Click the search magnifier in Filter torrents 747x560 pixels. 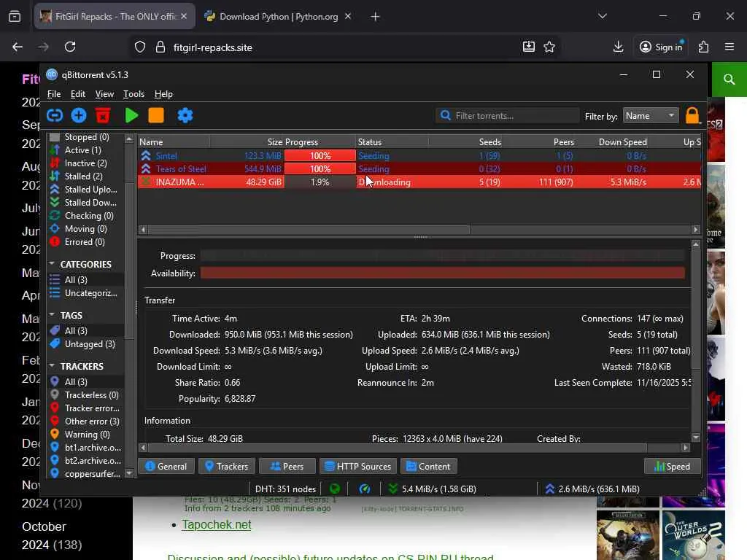[446, 116]
